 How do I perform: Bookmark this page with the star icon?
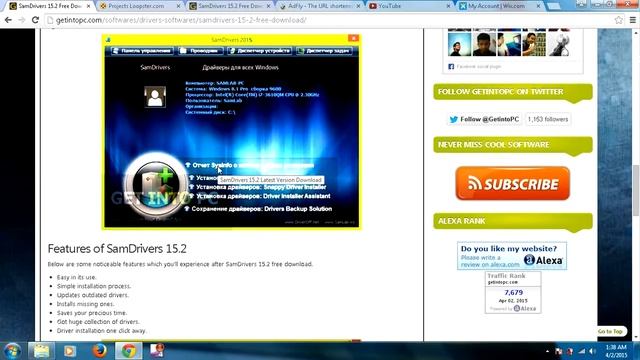pyautogui.click(x=619, y=20)
